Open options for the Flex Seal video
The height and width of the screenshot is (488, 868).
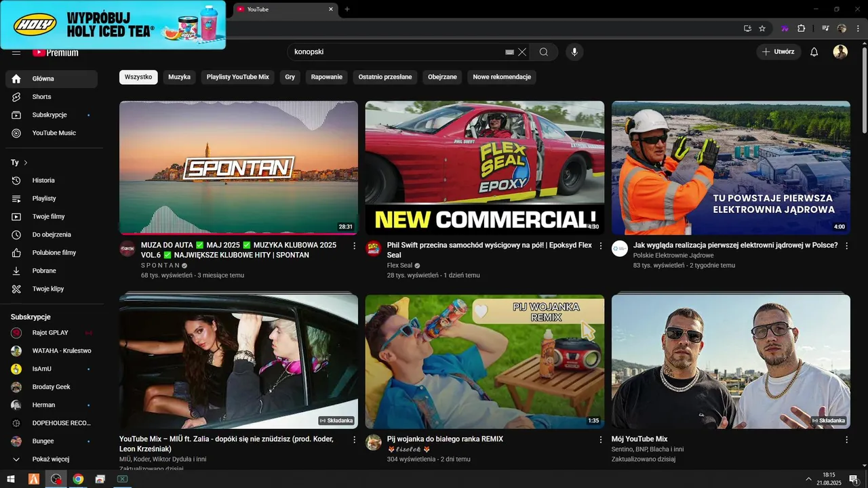tap(600, 245)
